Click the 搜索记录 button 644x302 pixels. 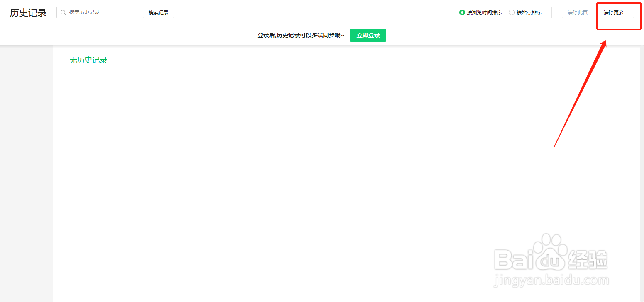click(x=159, y=12)
